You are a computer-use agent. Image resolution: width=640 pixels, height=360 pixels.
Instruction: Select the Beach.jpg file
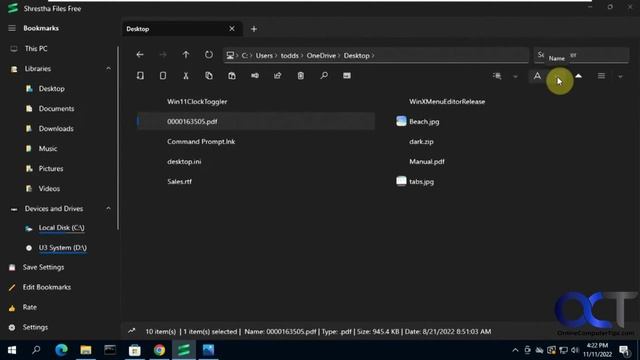pyautogui.click(x=424, y=122)
